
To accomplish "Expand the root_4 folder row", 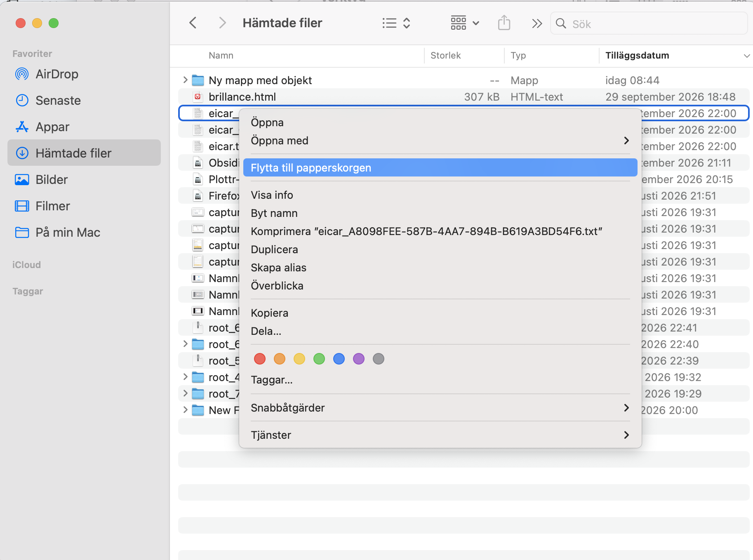I will [185, 376].
